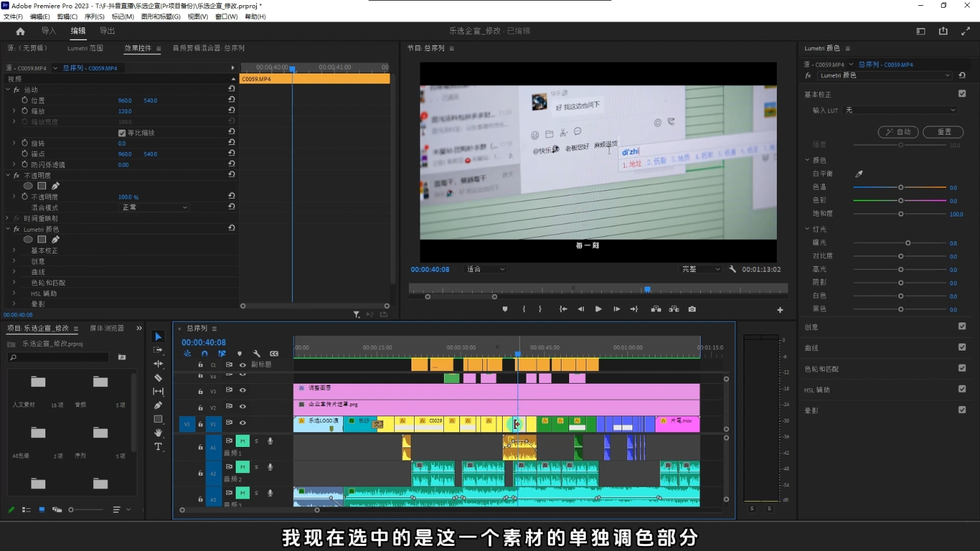Viewport: 980px width, 551px height.
Task: Disable the Basic Correction checkbox in Lumetri
Action: [x=961, y=94]
